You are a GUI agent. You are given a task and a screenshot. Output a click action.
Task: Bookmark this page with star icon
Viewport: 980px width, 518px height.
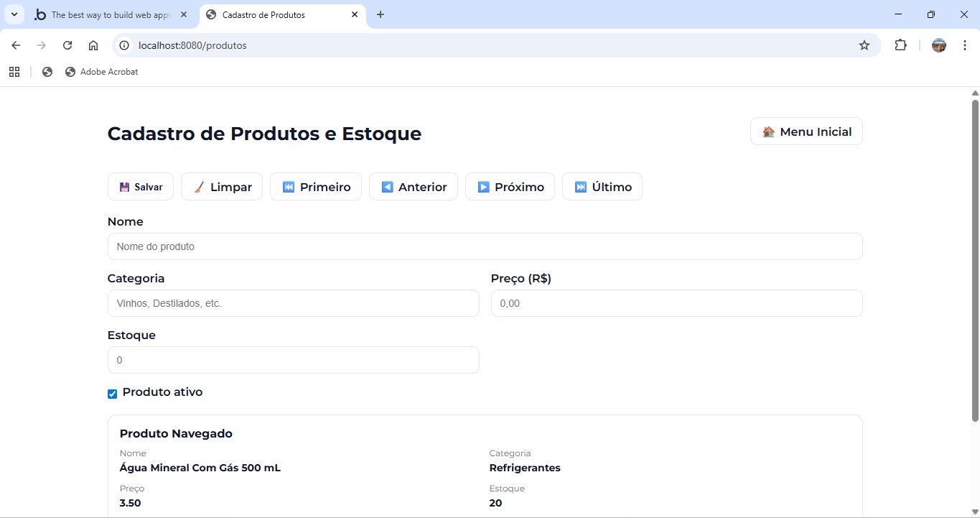tap(864, 45)
